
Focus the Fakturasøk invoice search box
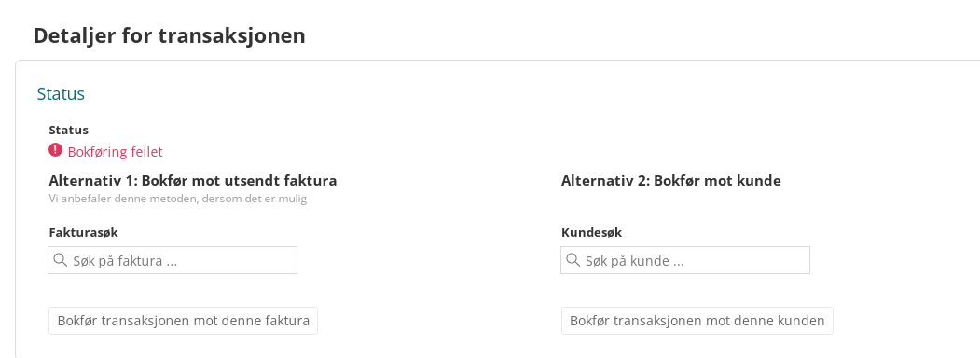click(x=173, y=260)
